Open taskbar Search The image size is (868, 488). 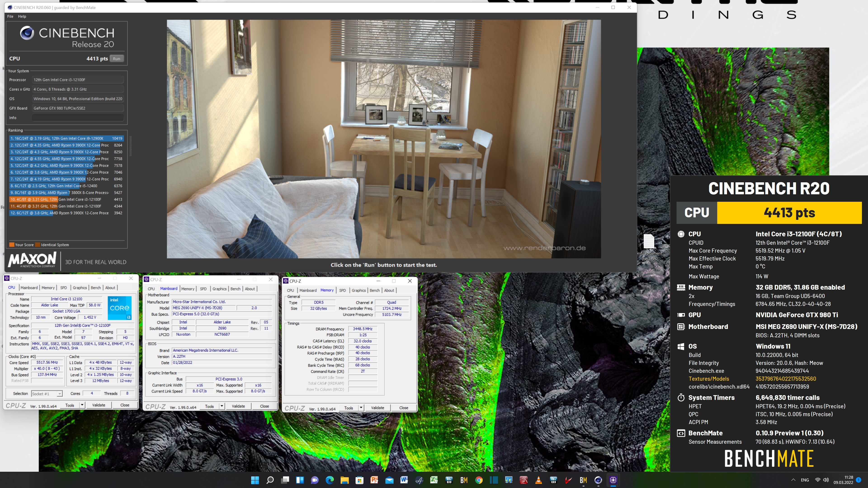270,480
